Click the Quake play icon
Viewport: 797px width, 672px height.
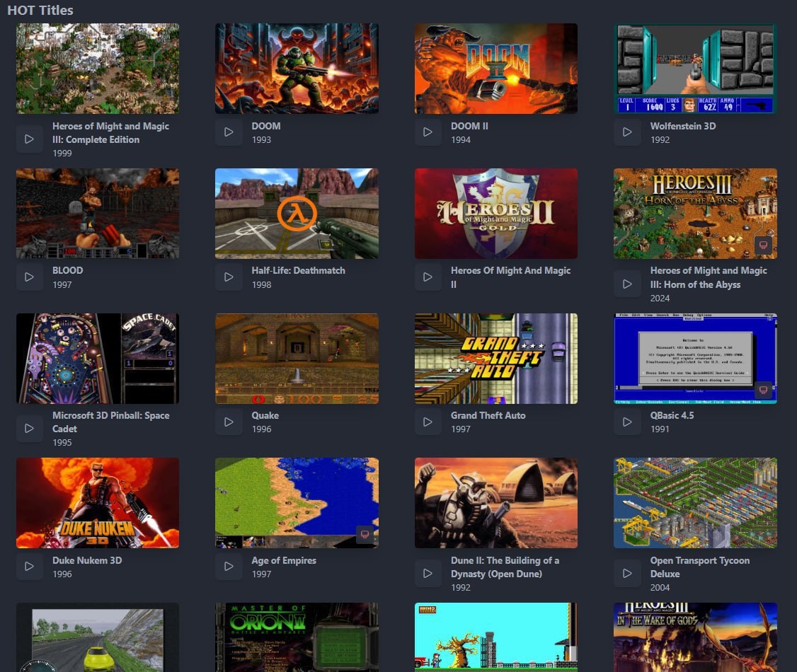(229, 422)
